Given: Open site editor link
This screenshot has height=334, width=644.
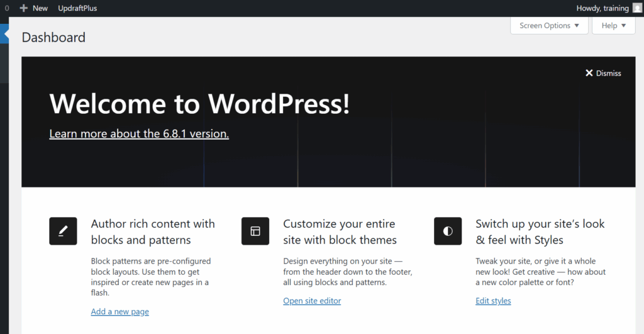Looking at the screenshot, I should (x=312, y=301).
